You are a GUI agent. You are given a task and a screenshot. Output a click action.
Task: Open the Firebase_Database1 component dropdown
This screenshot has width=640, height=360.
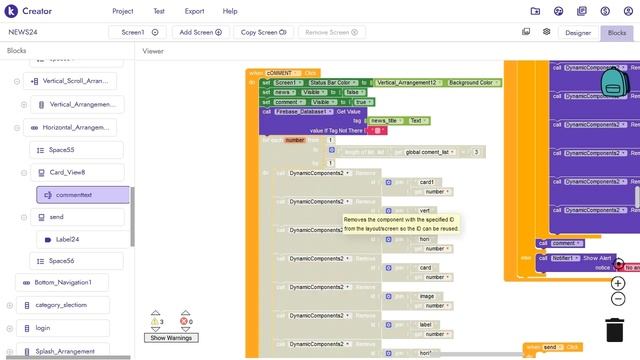pos(304,111)
